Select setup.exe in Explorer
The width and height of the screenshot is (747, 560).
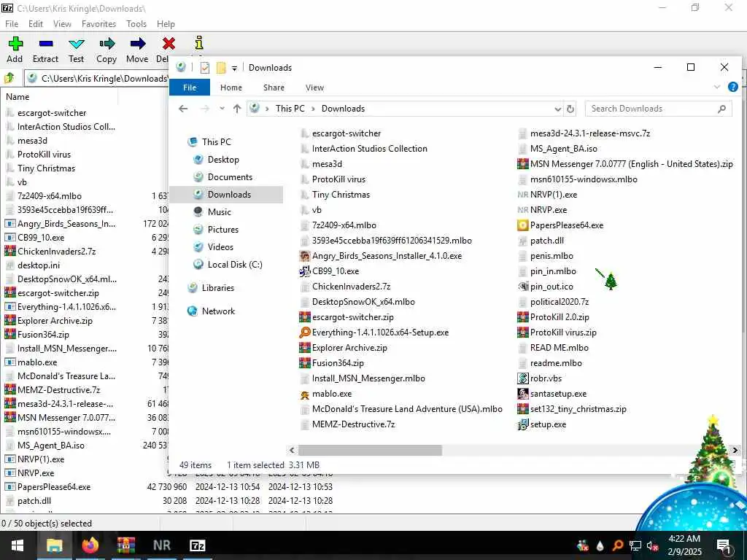(542, 424)
